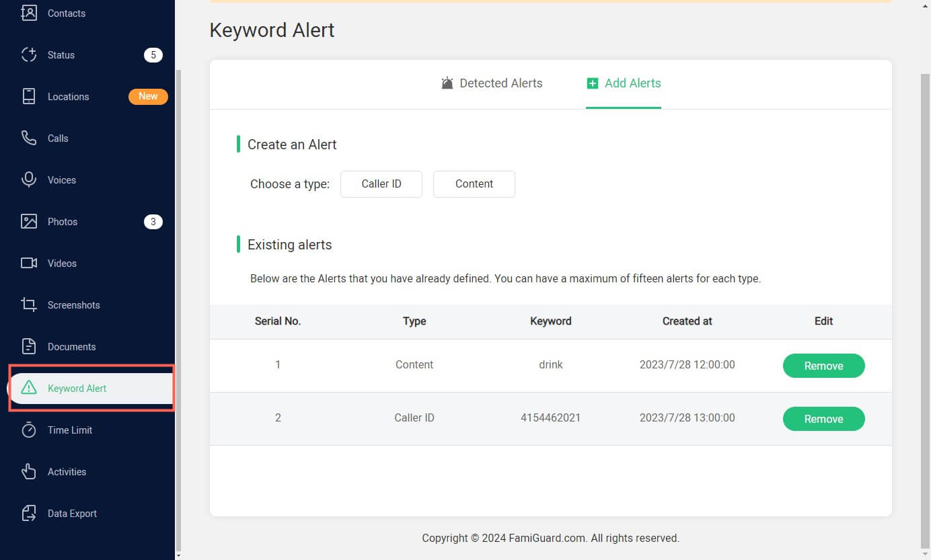Click the 'Choose a type:' label
The image size is (931, 560).
click(x=290, y=184)
